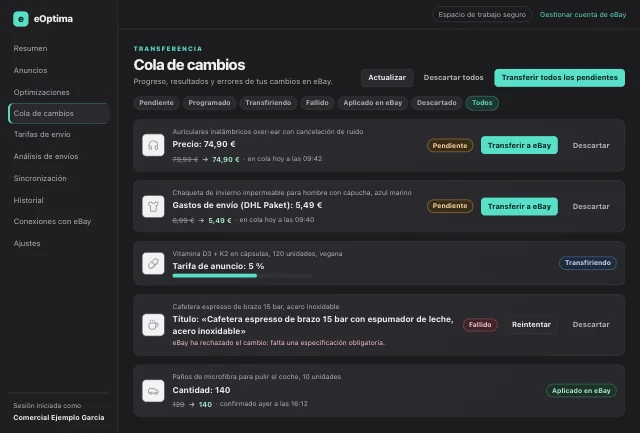Screen dimensions: 640x433
Task: Click "confirmado ayer a las 16:12" text
Action: click(264, 404)
